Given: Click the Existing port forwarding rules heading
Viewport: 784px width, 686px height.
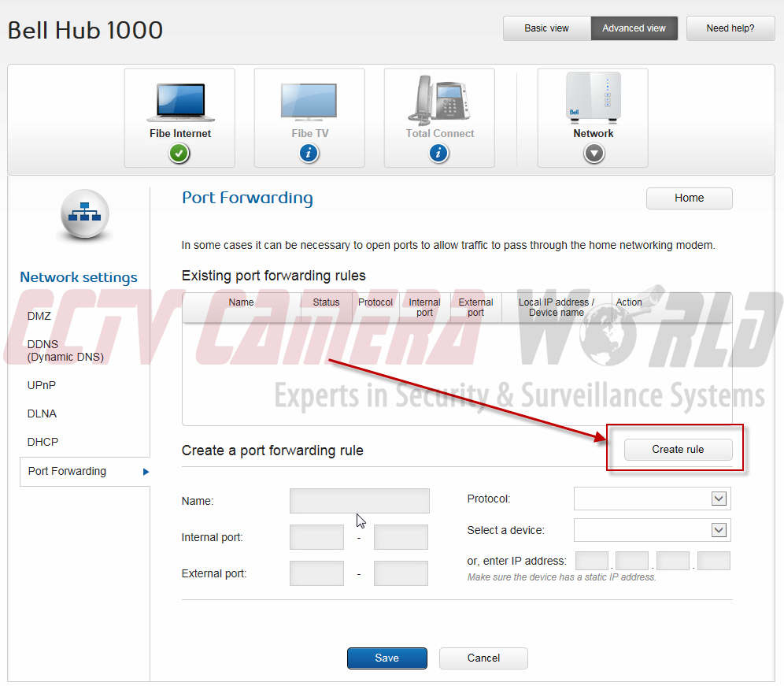Looking at the screenshot, I should pyautogui.click(x=273, y=276).
